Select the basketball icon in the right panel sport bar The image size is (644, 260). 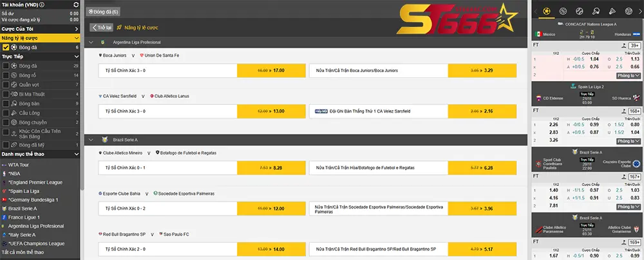click(x=563, y=11)
